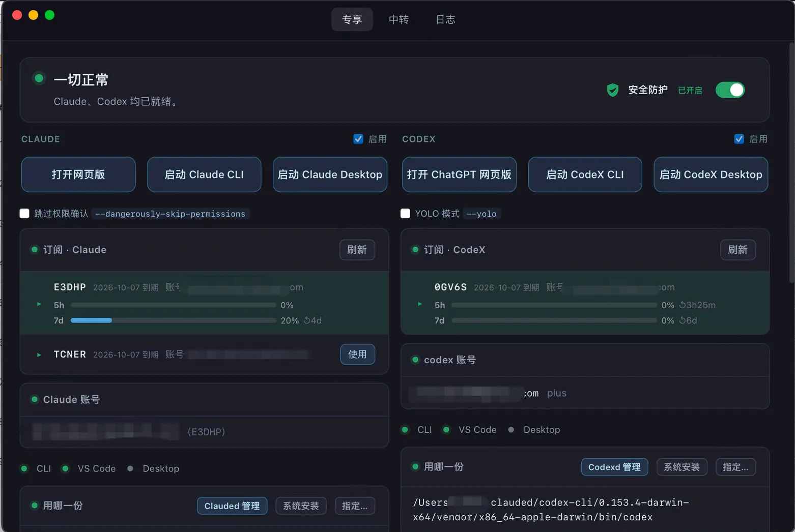795x532 pixels.
Task: Launch 启动 Claude Desktop
Action: pyautogui.click(x=330, y=174)
